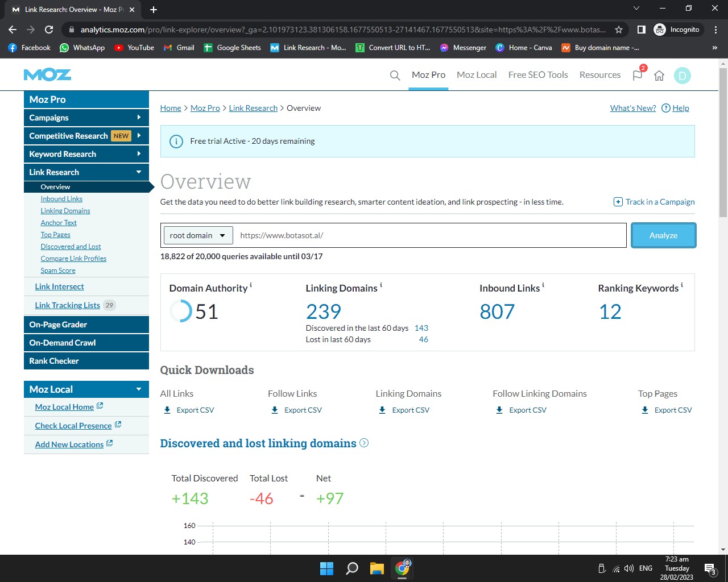
Task: Open the Free SEO Tools menu
Action: coord(537,75)
